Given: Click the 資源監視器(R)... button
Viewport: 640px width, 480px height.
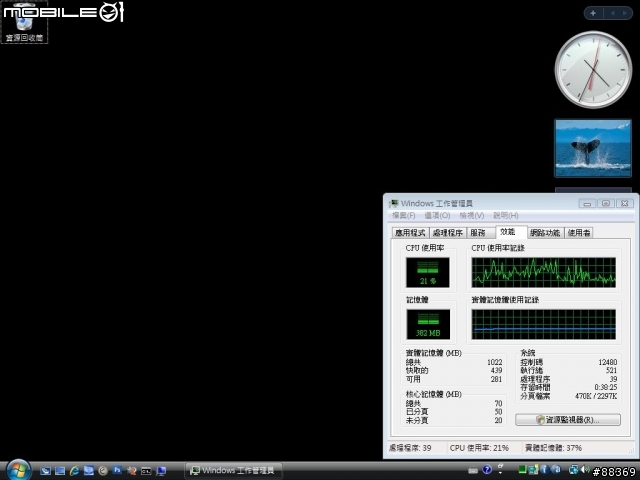Looking at the screenshot, I should [568, 420].
